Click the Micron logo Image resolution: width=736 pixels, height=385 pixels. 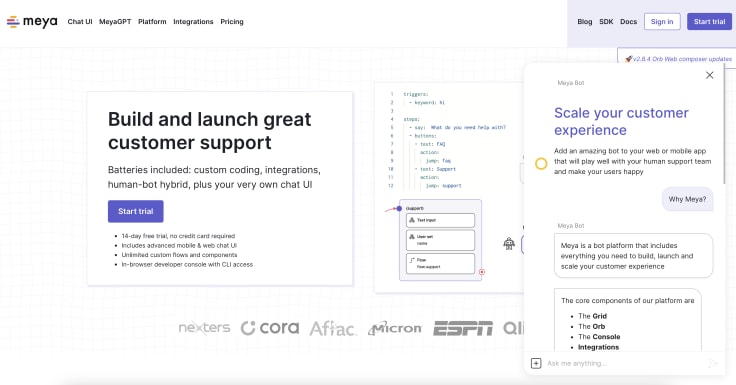pyautogui.click(x=395, y=328)
